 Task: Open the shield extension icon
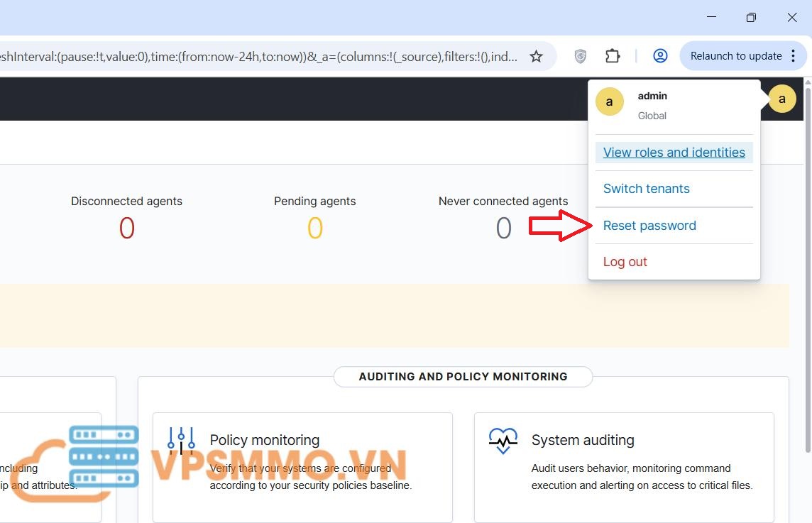(580, 56)
